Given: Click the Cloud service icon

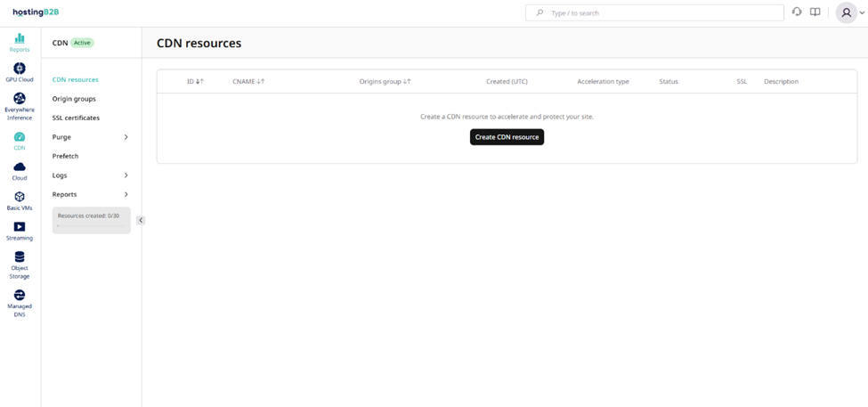Looking at the screenshot, I should coord(20,167).
